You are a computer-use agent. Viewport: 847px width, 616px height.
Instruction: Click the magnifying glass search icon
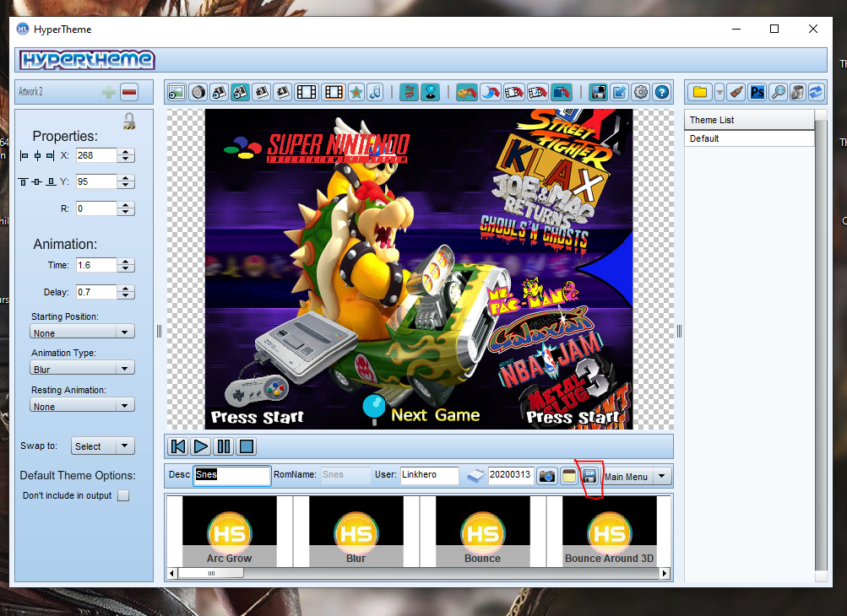pos(779,92)
